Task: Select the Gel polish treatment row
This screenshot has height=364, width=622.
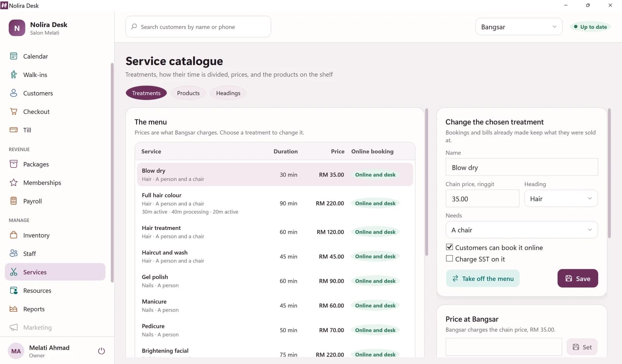Action: click(275, 281)
